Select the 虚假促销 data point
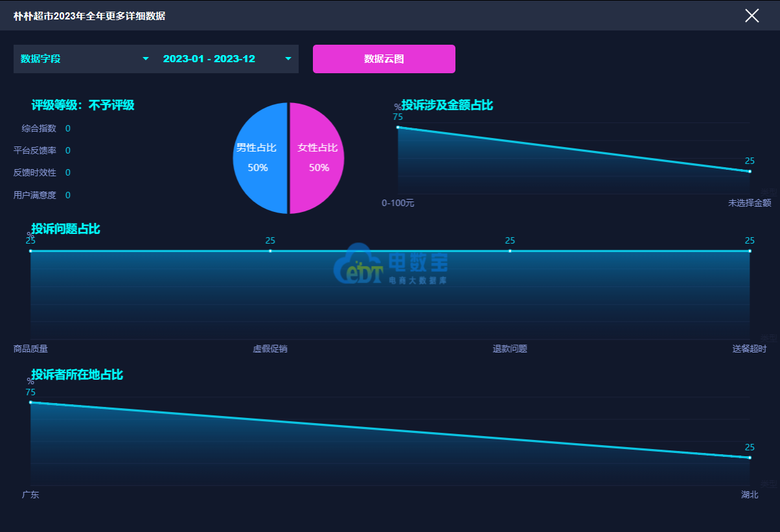Screen dimensions: 780x532 coord(270,251)
